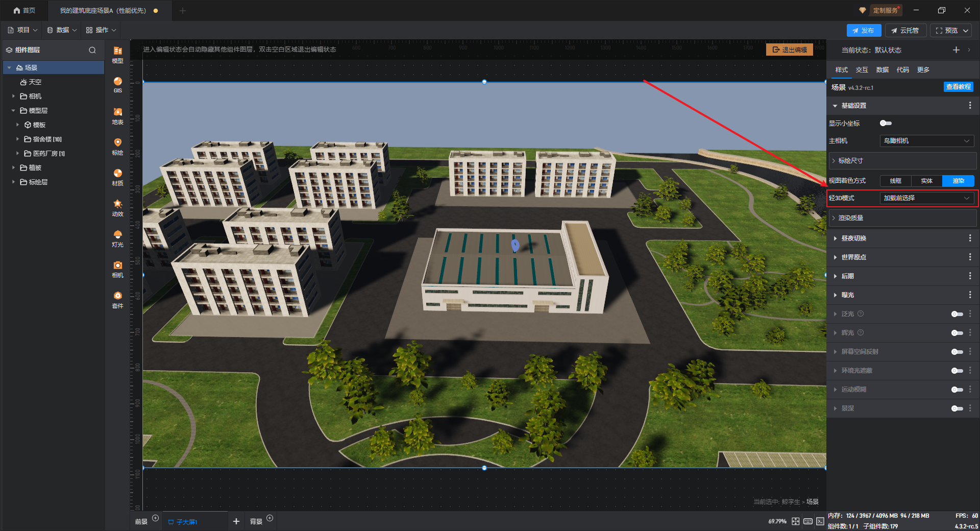
Task: Expand the 渲染质量 section
Action: point(902,218)
